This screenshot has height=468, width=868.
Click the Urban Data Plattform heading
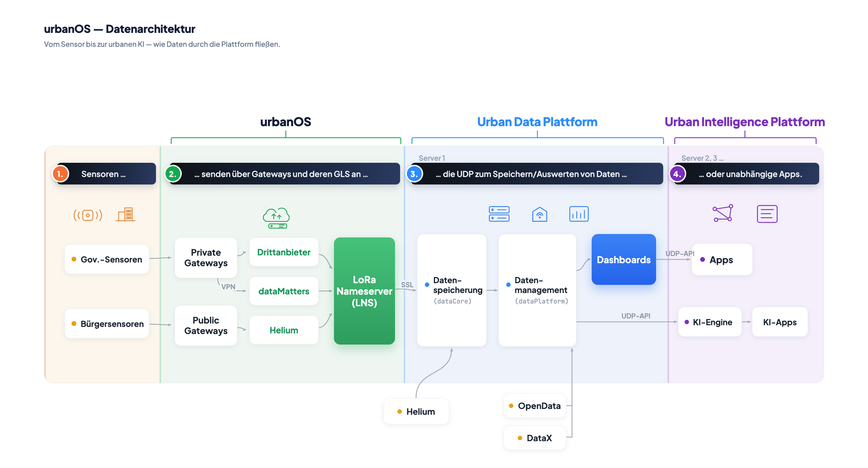pos(537,122)
